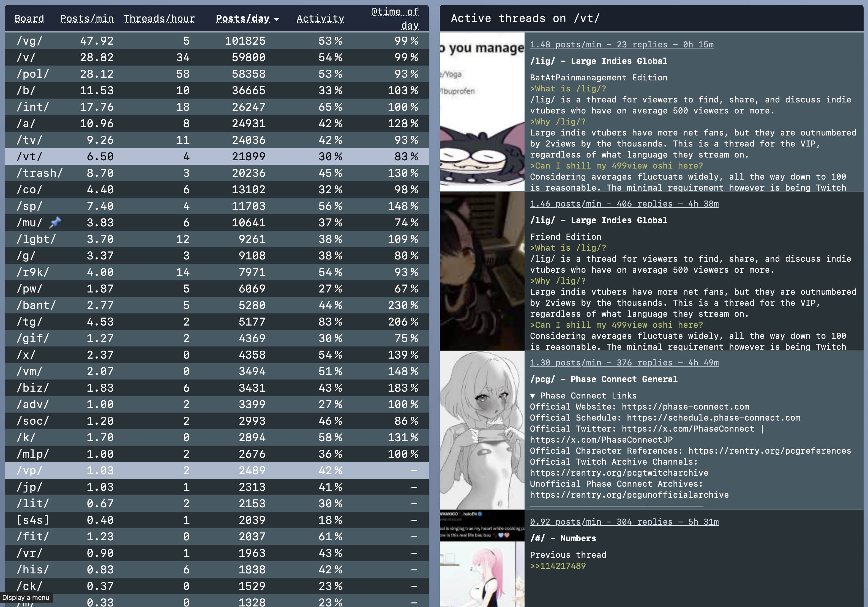Select the /vm/ board row

[x=217, y=371]
